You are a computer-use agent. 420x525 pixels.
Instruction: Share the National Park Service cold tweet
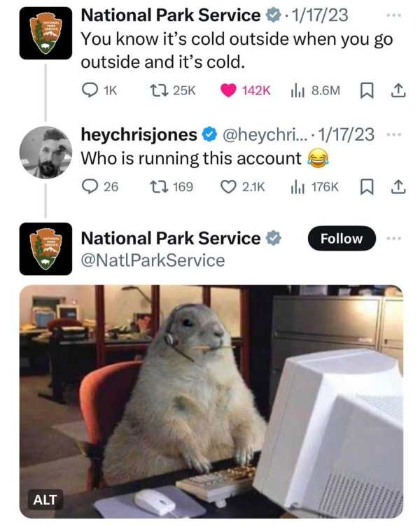(396, 90)
